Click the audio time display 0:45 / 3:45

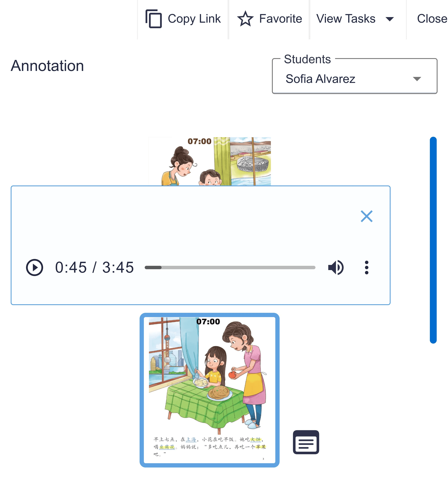[x=94, y=268]
